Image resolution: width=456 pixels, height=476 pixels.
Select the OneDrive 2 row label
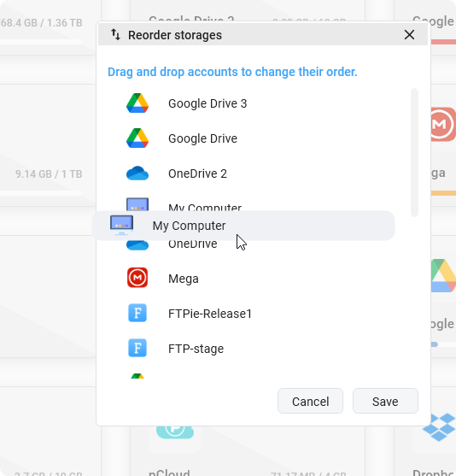(x=197, y=173)
